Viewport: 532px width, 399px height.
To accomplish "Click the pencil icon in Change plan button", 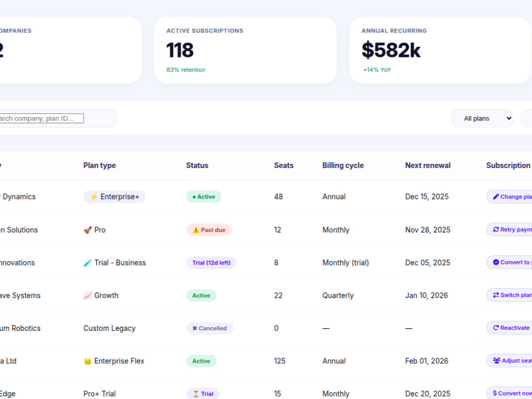I will 496,197.
